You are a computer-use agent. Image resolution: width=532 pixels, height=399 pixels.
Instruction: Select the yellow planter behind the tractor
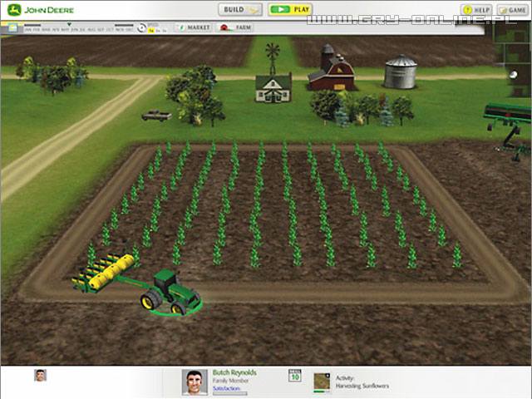pyautogui.click(x=103, y=273)
